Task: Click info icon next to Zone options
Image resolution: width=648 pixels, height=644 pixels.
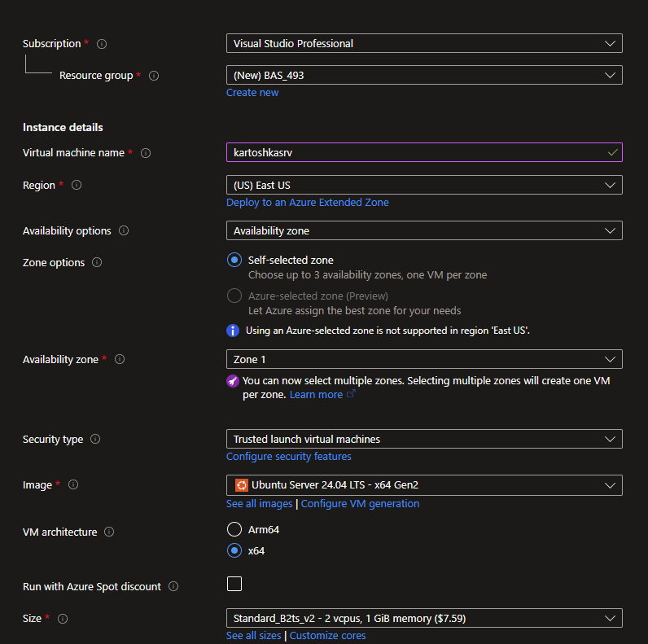Action: pos(97,262)
